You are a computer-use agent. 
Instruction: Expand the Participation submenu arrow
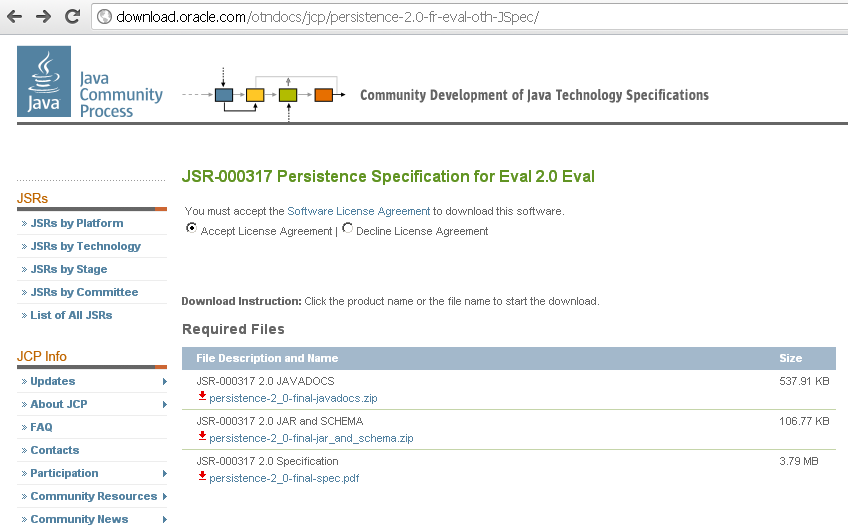click(164, 473)
